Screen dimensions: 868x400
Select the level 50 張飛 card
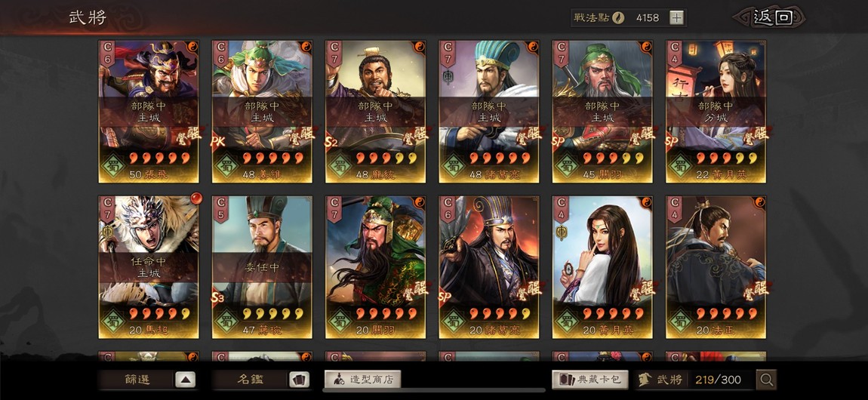tap(149, 112)
